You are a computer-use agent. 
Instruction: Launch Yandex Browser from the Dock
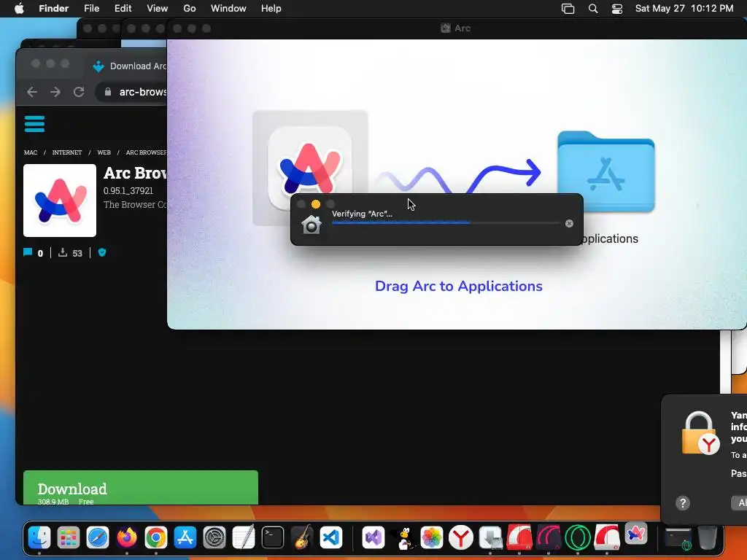461,537
